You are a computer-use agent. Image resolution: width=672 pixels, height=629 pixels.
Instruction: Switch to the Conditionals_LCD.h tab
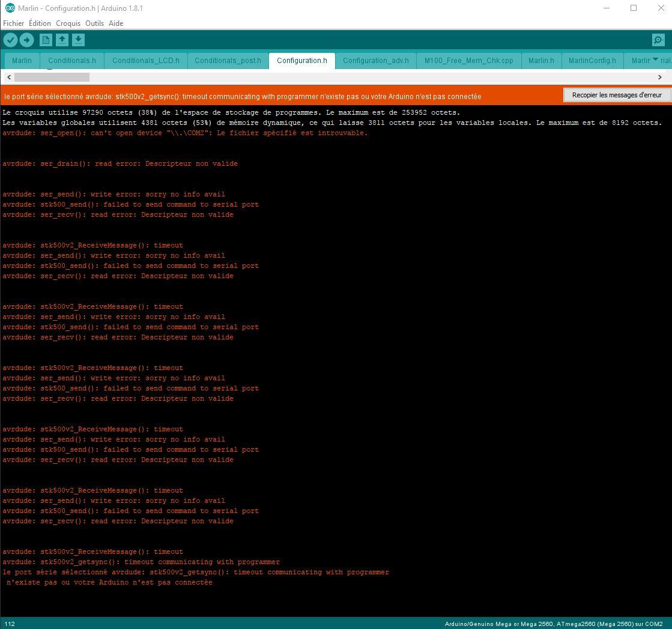(146, 61)
